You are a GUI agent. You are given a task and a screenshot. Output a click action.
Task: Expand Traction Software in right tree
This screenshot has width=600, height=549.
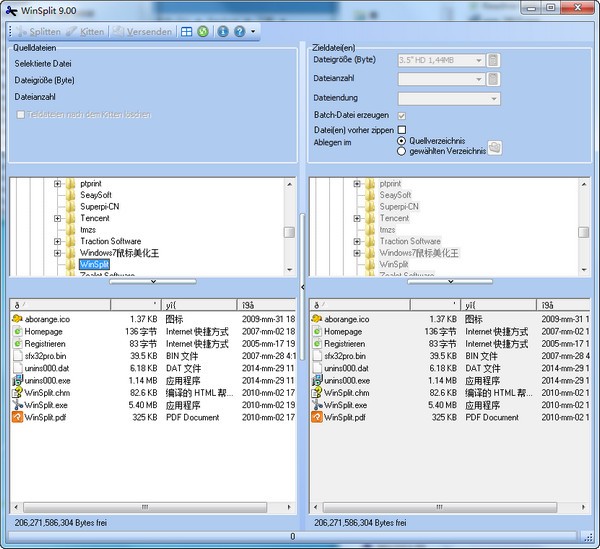[x=357, y=241]
